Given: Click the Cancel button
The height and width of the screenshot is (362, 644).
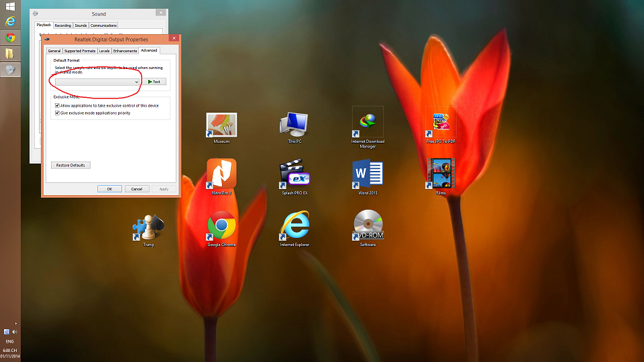Looking at the screenshot, I should [137, 189].
